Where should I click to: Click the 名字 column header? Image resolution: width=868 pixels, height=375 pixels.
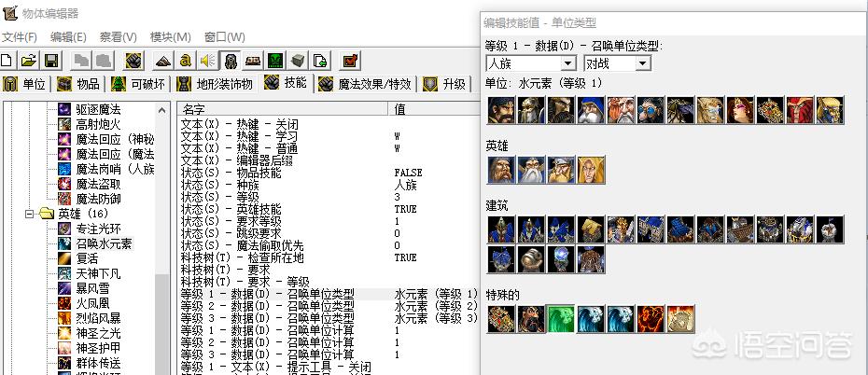[x=284, y=108]
